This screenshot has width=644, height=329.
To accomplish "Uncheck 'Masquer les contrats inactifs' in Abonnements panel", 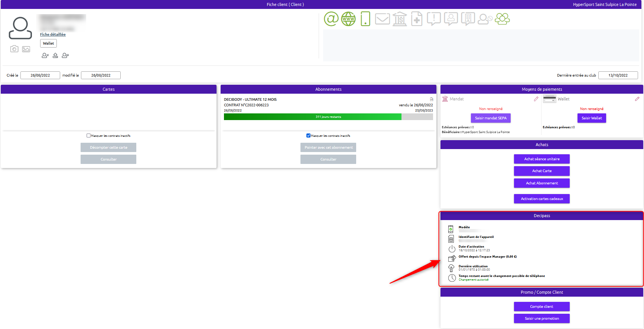I will (308, 136).
